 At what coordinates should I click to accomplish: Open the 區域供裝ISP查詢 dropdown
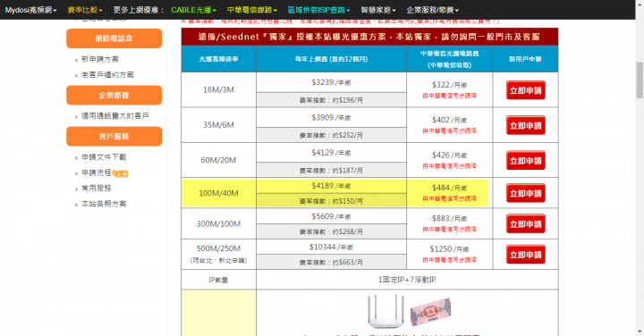318,10
